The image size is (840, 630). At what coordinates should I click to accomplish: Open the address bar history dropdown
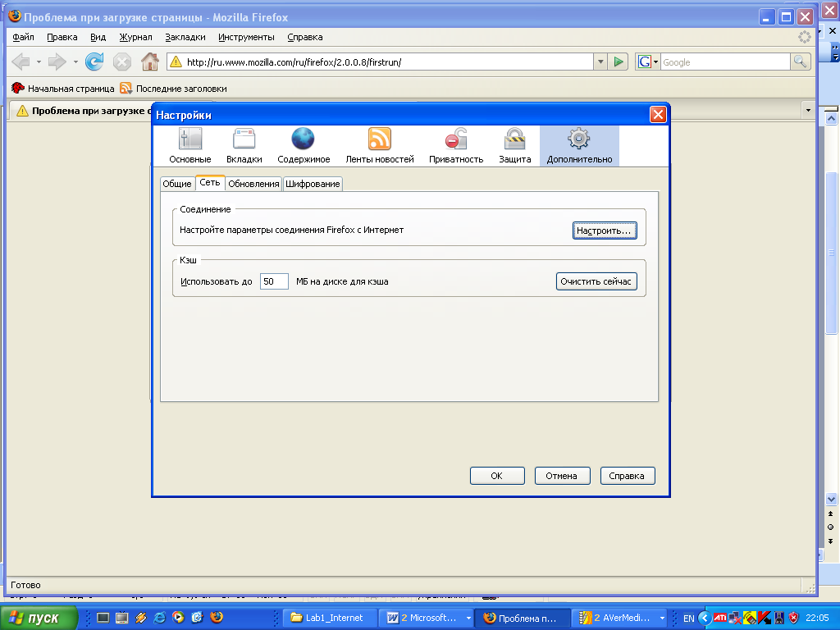[600, 62]
